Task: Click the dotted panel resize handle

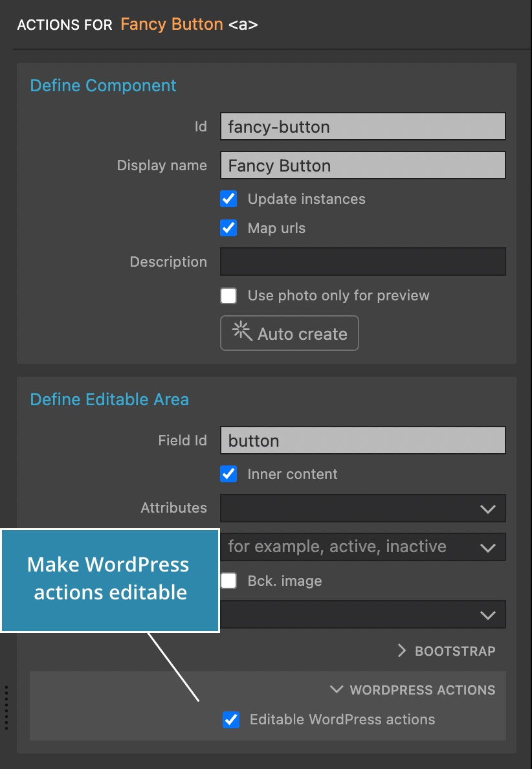Action: point(6,708)
